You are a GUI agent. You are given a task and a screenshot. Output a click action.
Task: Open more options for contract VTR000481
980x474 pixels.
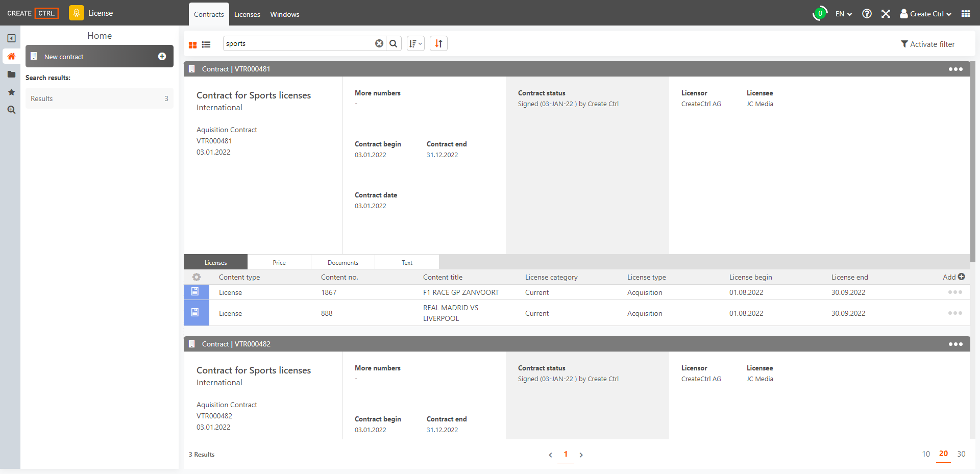[955, 69]
